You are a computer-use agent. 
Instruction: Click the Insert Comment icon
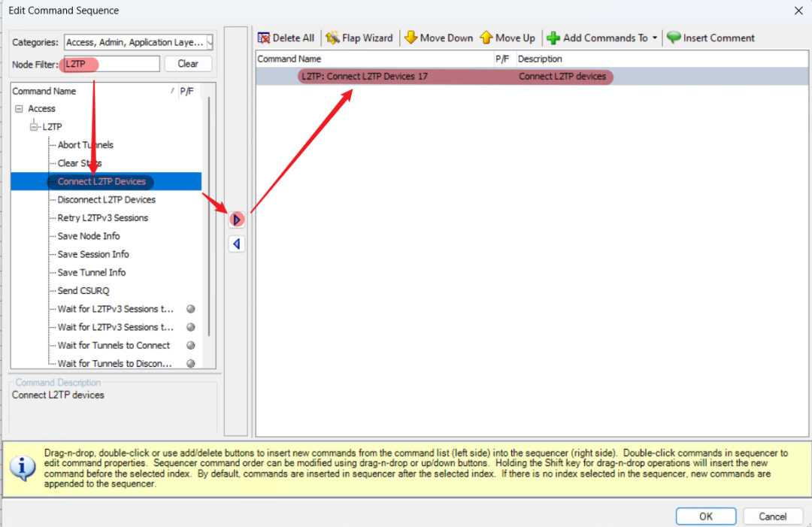(674, 38)
